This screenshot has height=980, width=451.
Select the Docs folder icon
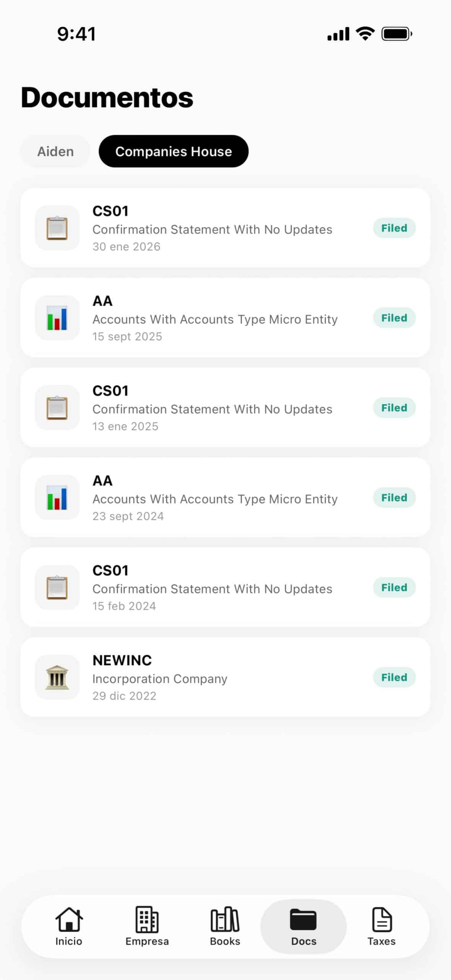303,919
